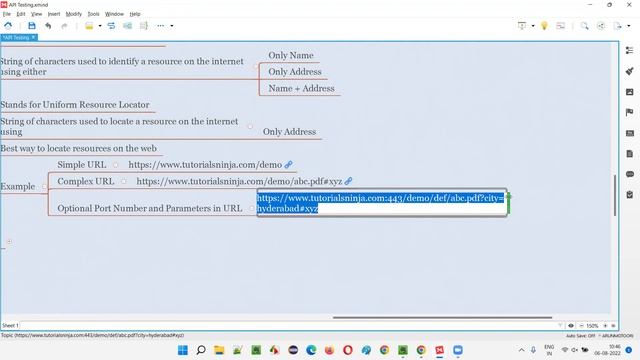Click the 150% zoom level value
This screenshot has width=640, height=360.
click(x=592, y=326)
